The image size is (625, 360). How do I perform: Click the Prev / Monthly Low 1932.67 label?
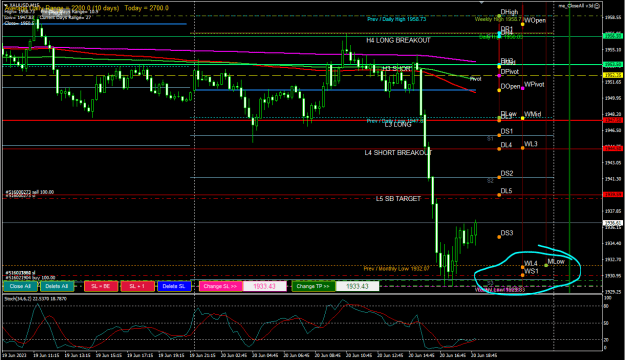pos(396,269)
